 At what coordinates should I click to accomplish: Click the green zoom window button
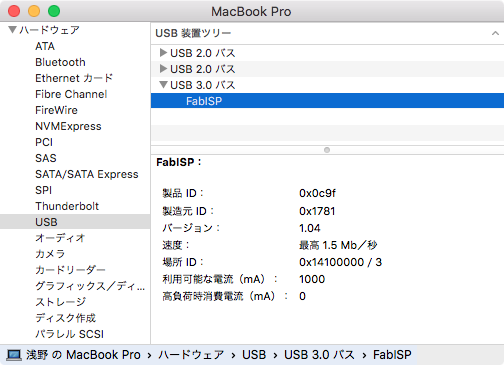coord(54,11)
